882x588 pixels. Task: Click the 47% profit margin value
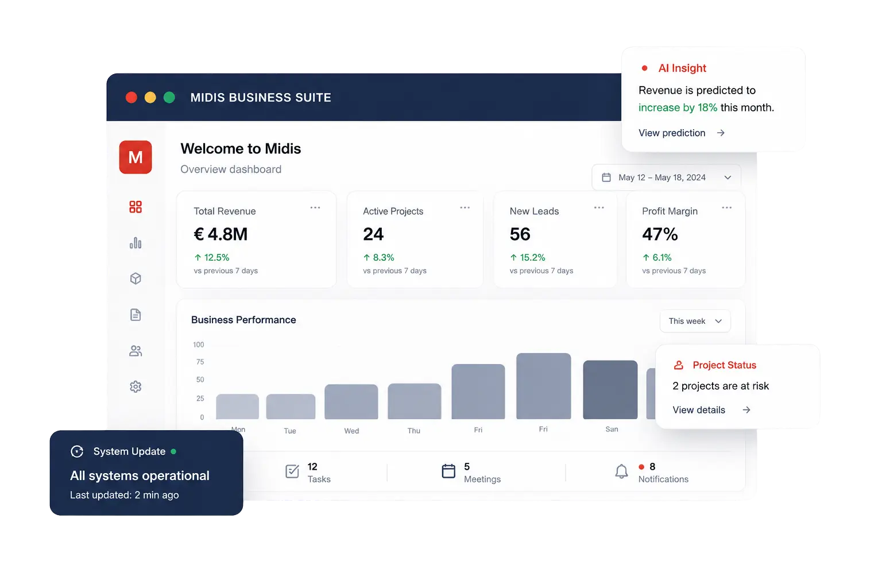click(x=660, y=234)
